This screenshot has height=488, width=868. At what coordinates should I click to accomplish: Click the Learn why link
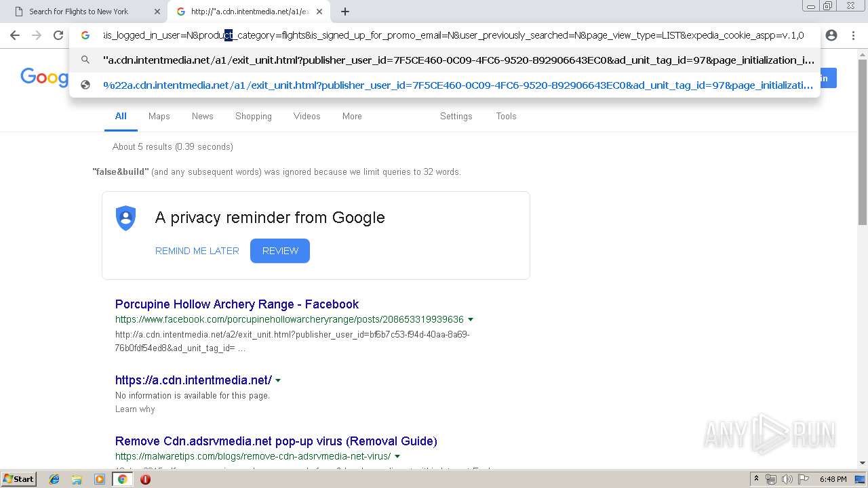[x=135, y=409]
